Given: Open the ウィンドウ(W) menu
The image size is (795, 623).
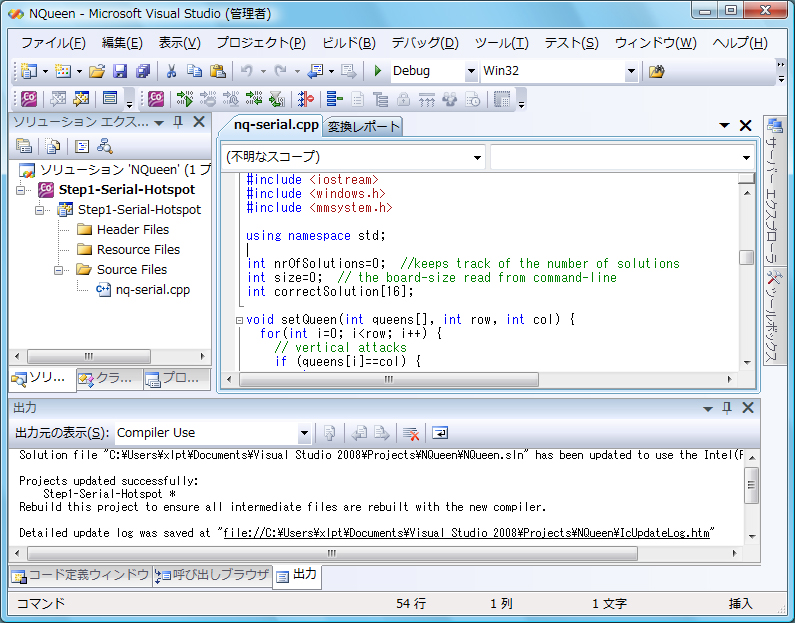Looking at the screenshot, I should pos(656,43).
